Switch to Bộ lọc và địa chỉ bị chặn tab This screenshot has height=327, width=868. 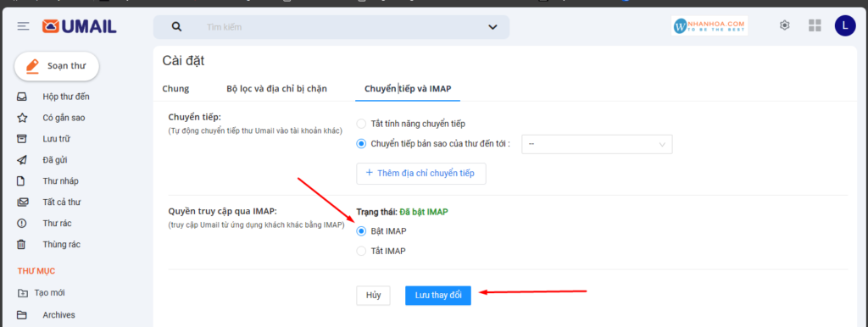point(277,89)
